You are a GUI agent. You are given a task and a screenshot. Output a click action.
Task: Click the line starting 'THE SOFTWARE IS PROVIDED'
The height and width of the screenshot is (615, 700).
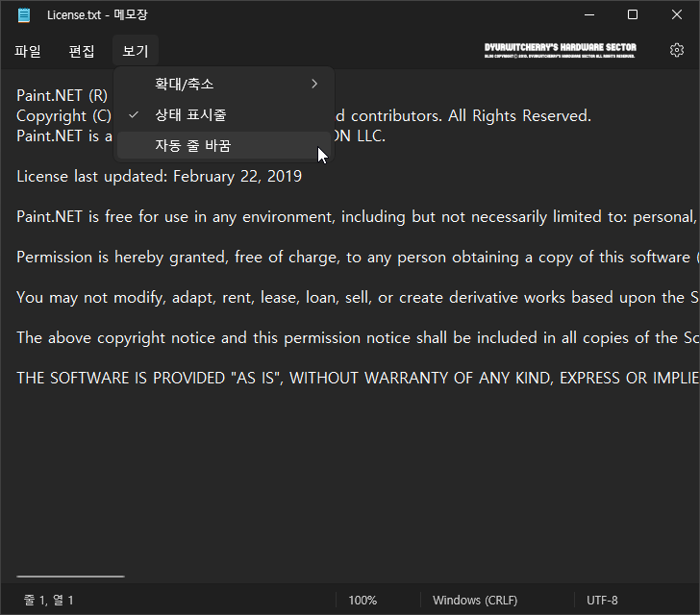point(358,379)
